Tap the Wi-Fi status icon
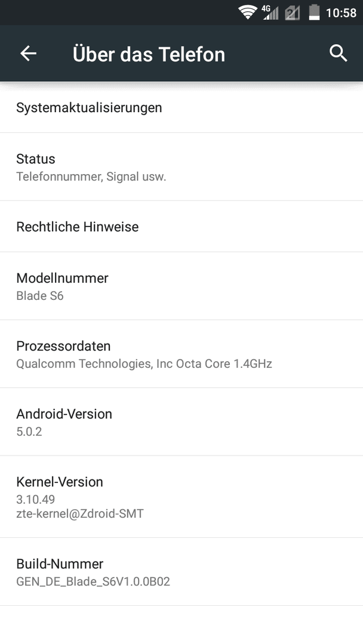Viewport: 363px width, 644px height. (x=248, y=13)
